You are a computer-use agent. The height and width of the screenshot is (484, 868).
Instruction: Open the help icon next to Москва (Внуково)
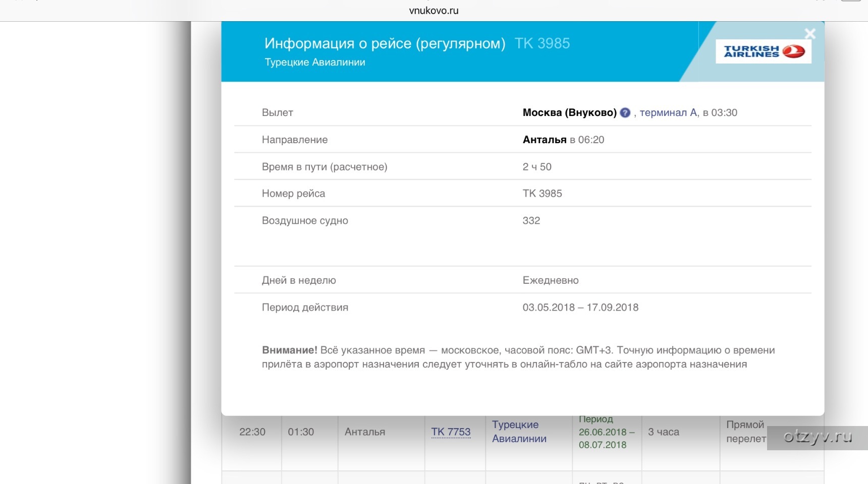(x=625, y=113)
